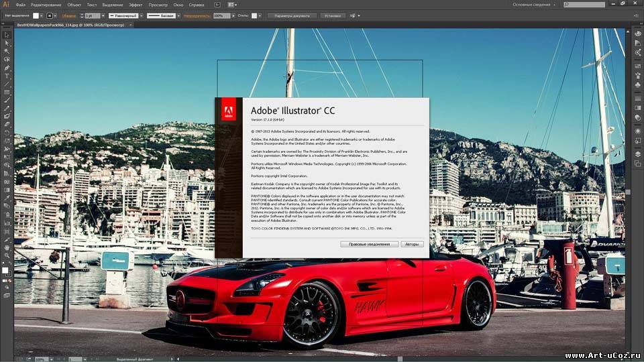This screenshot has height=362, width=644.
Task: Select the Magic Wand tool
Action: [x=7, y=52]
